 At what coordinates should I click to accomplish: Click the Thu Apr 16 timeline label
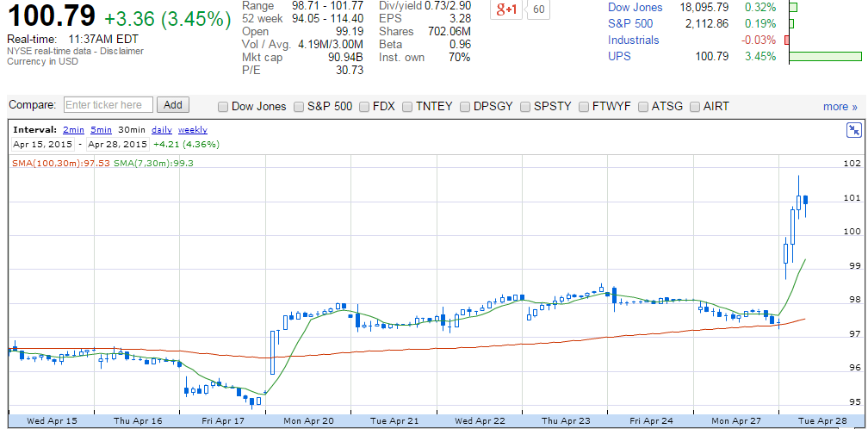pyautogui.click(x=138, y=420)
